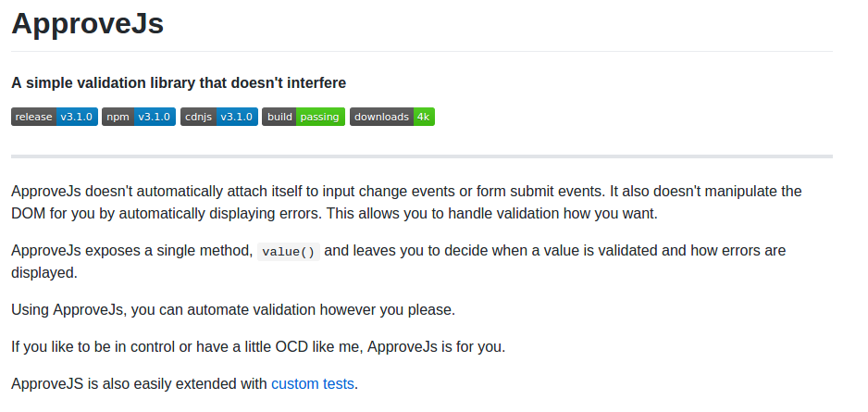Click the release v3.1.0 badge
This screenshot has height=412, width=868.
[x=54, y=117]
